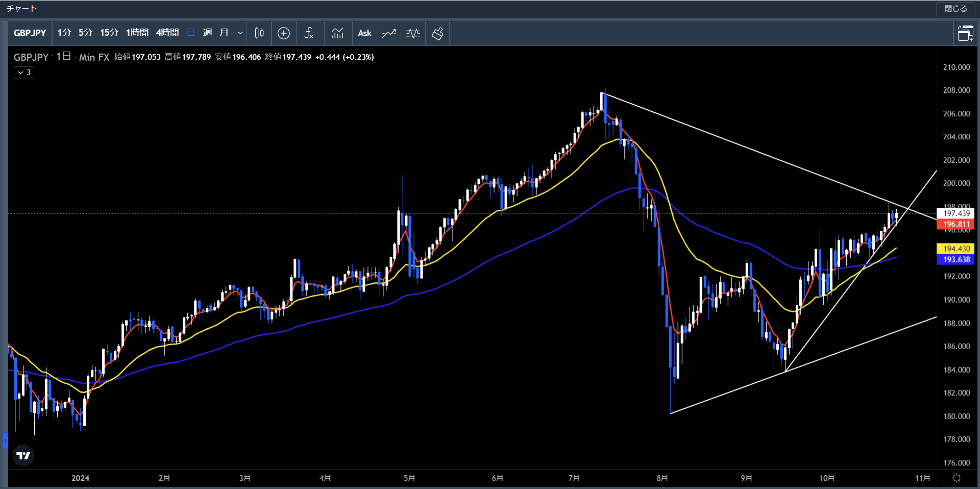Click the 186.000 price axis label
The image size is (980, 489).
point(957,346)
